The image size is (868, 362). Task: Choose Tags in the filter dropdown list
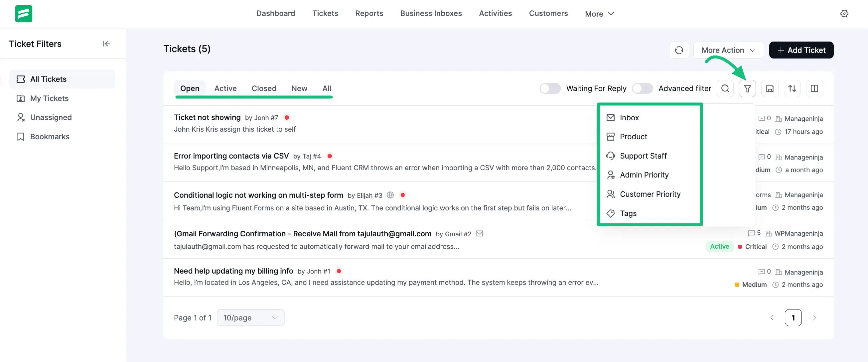pyautogui.click(x=628, y=213)
